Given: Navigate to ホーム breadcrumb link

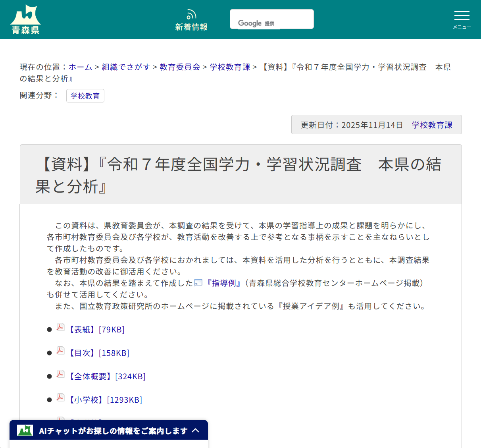Looking at the screenshot, I should pos(80,67).
